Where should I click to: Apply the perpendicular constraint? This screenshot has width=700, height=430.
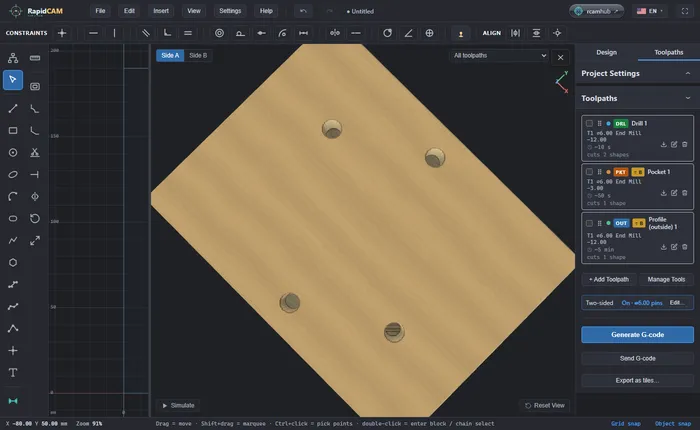coord(167,33)
